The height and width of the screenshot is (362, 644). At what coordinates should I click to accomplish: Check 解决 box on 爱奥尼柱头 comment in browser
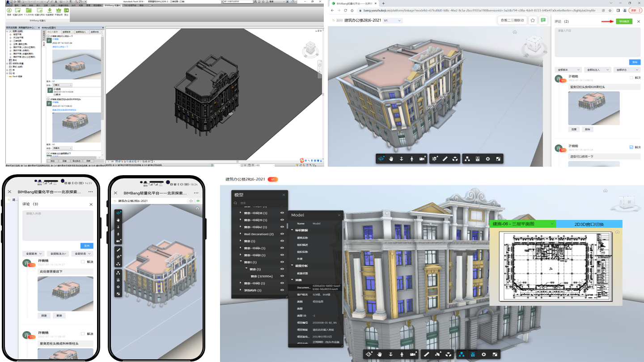pos(631,78)
